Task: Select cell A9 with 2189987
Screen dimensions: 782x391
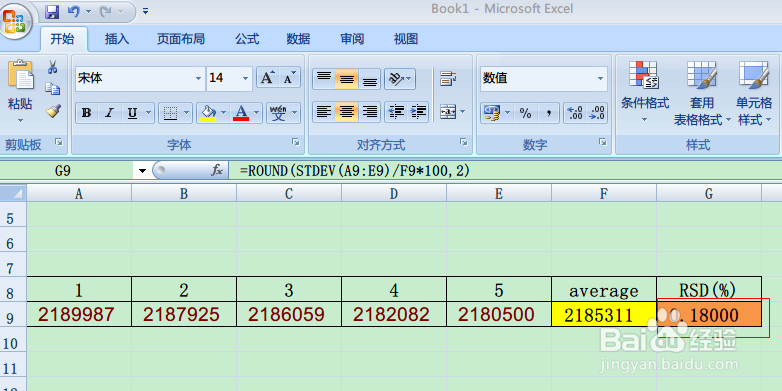Action: click(x=79, y=314)
